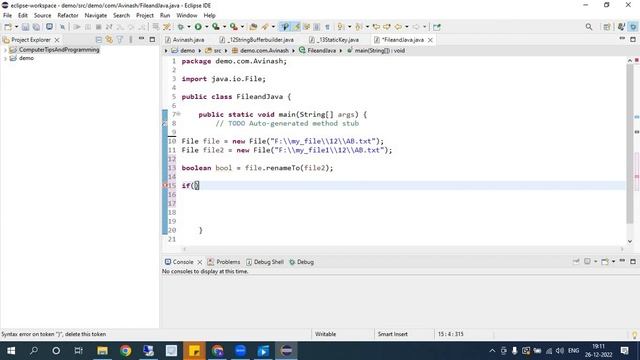Switch to _13StaticKey.java tab
This screenshot has width=640, height=360.
(x=335, y=40)
